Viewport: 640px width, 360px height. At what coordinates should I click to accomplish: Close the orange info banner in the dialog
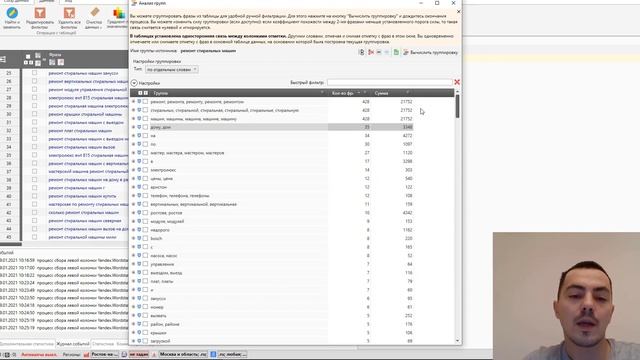click(458, 12)
